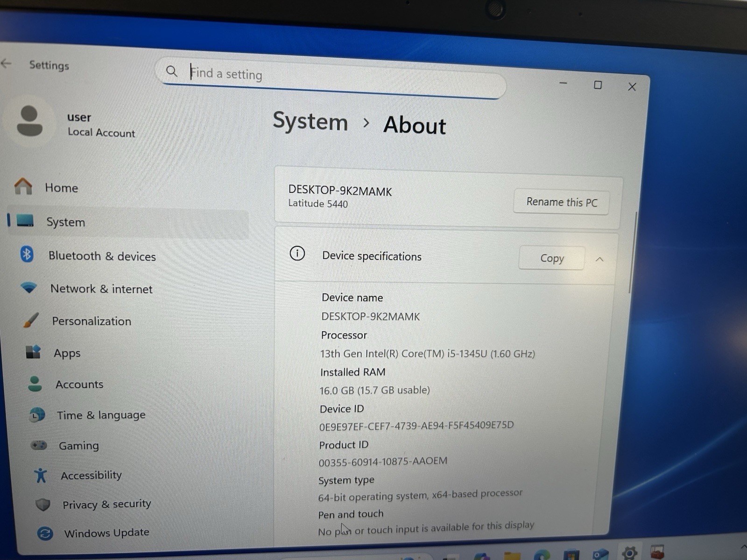
Task: Click the Network wifi icon
Action: pos(29,287)
